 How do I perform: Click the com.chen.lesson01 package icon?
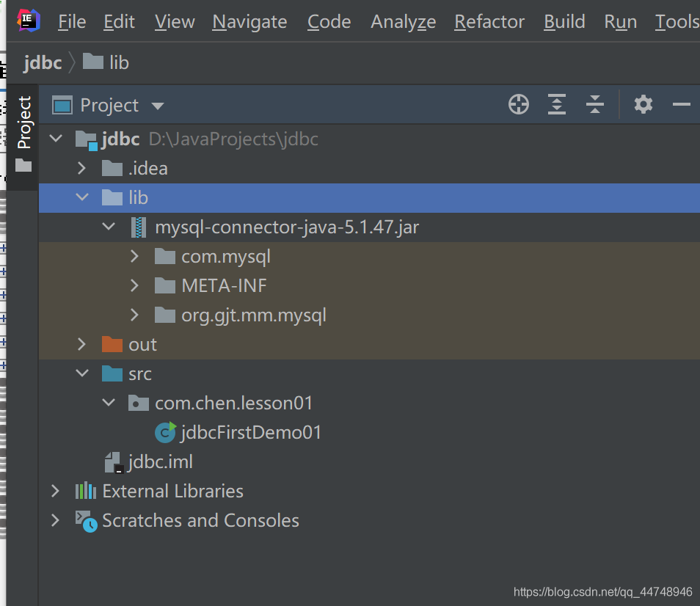(139, 403)
